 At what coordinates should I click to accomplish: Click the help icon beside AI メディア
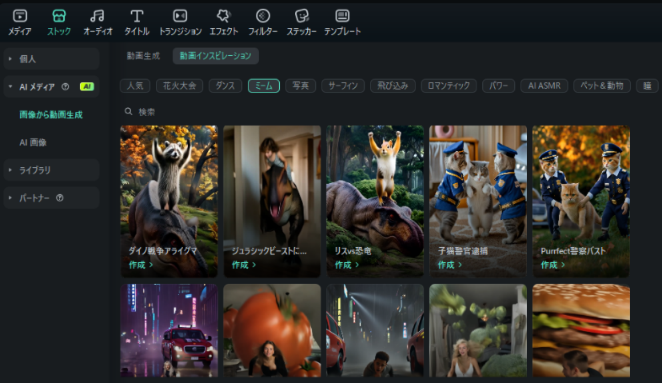(65, 87)
